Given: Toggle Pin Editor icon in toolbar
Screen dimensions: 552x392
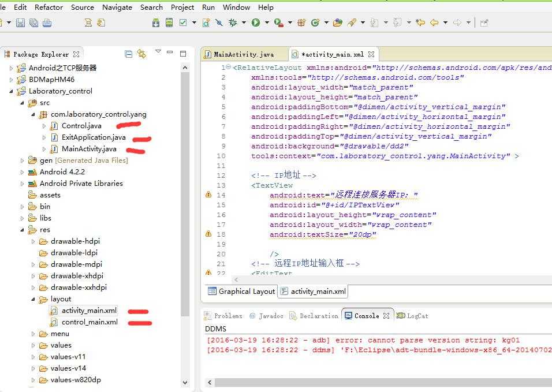Looking at the screenshot, I should click(484, 23).
